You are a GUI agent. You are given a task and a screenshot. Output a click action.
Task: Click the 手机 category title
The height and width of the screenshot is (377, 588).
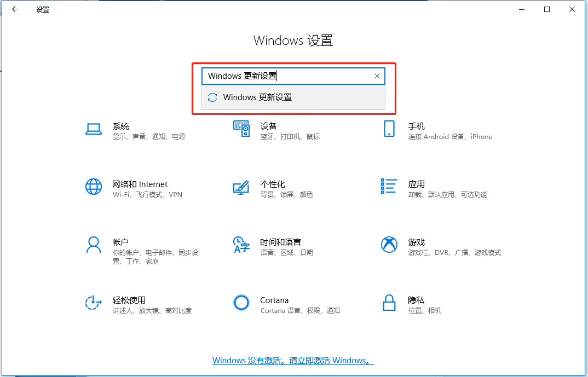pos(416,126)
